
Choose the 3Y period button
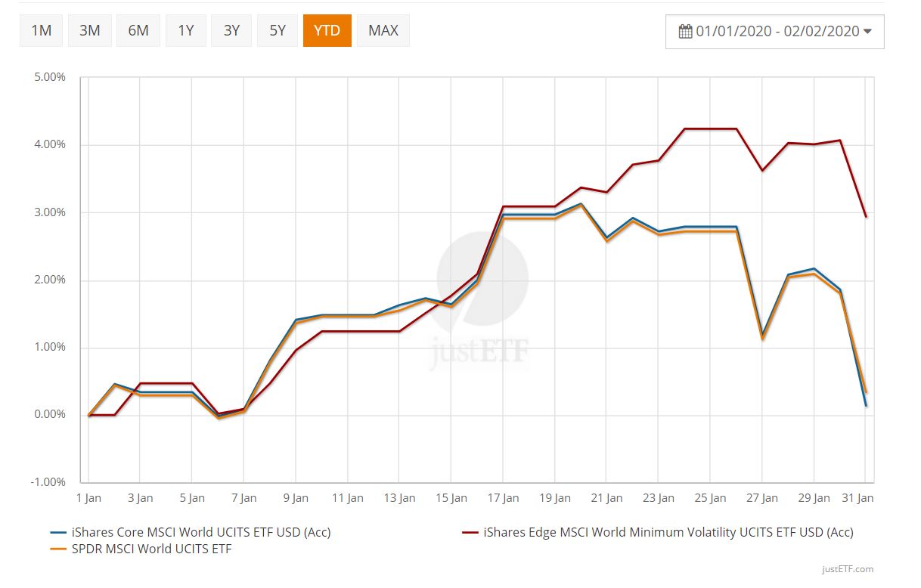[x=231, y=31]
